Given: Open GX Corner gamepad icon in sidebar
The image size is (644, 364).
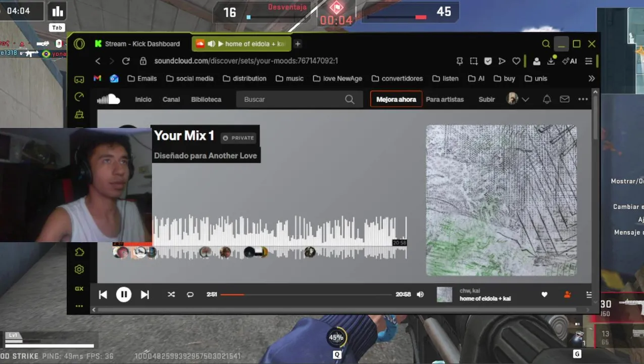Looking at the screenshot, I should [79, 79].
